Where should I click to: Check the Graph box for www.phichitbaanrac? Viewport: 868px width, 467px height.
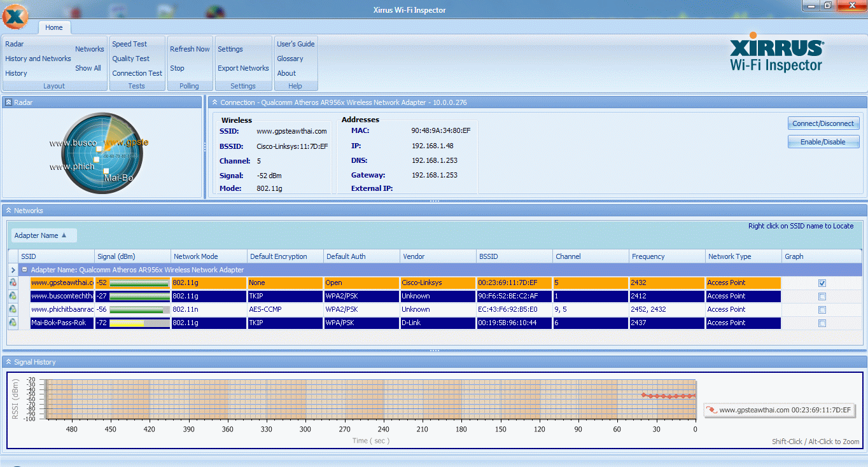click(822, 310)
